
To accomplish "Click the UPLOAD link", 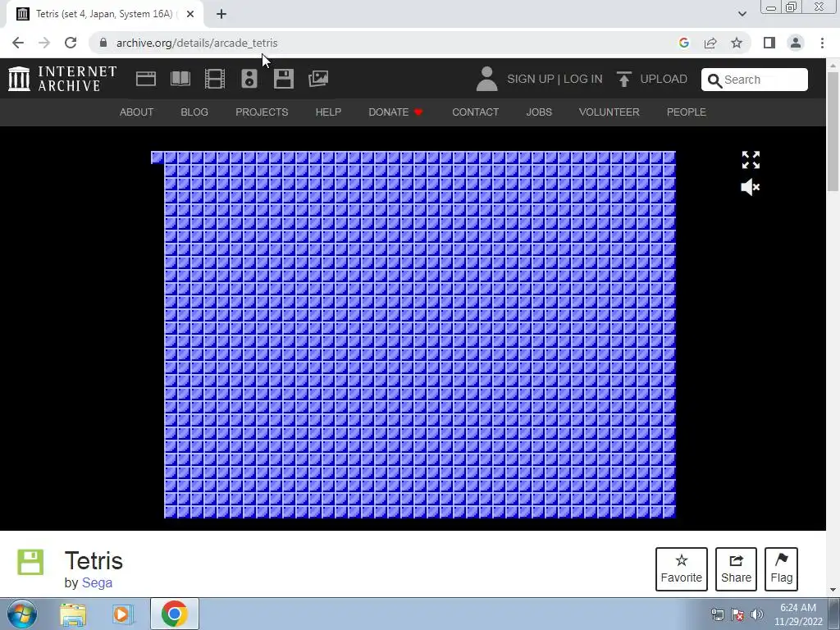I will (x=664, y=80).
